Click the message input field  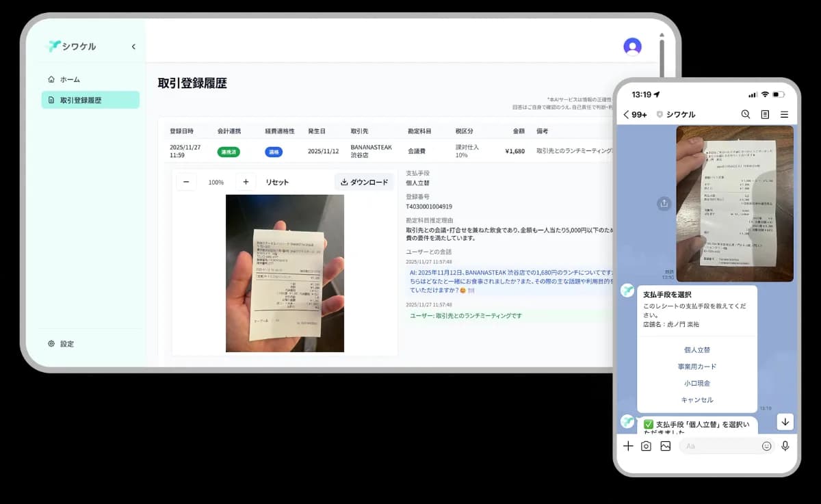point(722,446)
